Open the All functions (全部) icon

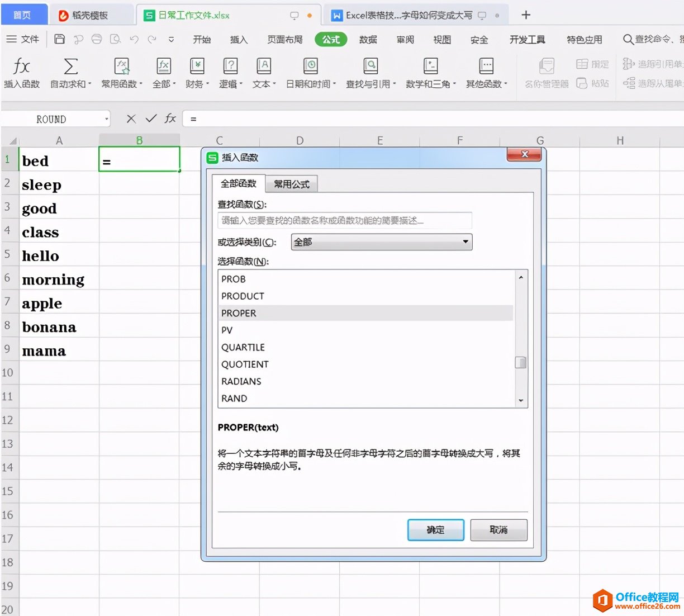click(x=163, y=67)
